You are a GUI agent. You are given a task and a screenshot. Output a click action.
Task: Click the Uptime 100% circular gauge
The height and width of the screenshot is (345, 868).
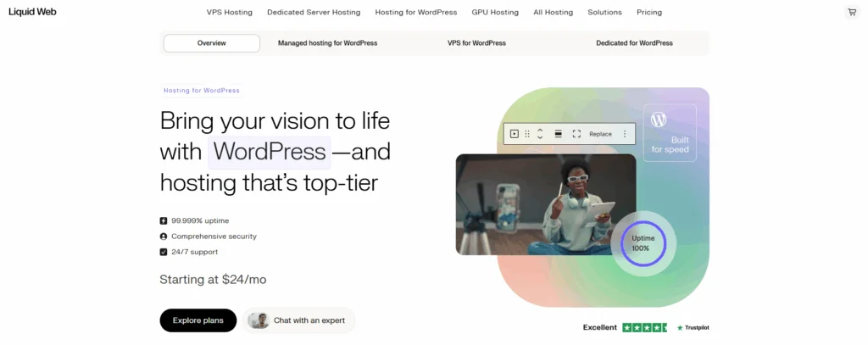(x=643, y=243)
